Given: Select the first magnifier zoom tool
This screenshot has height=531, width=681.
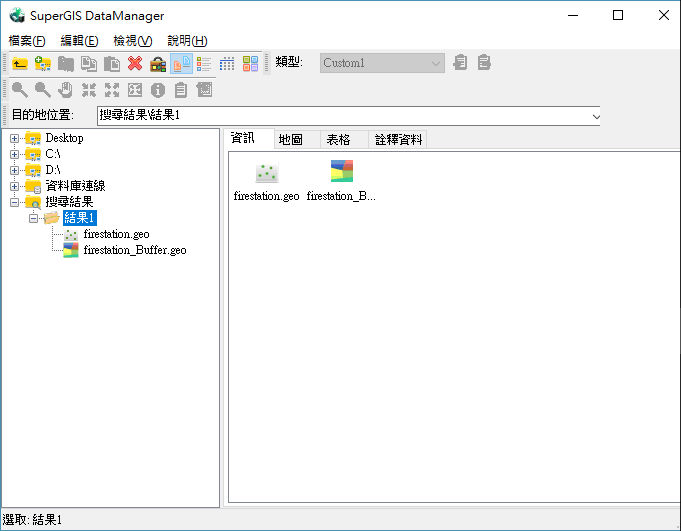Looking at the screenshot, I should [x=20, y=90].
